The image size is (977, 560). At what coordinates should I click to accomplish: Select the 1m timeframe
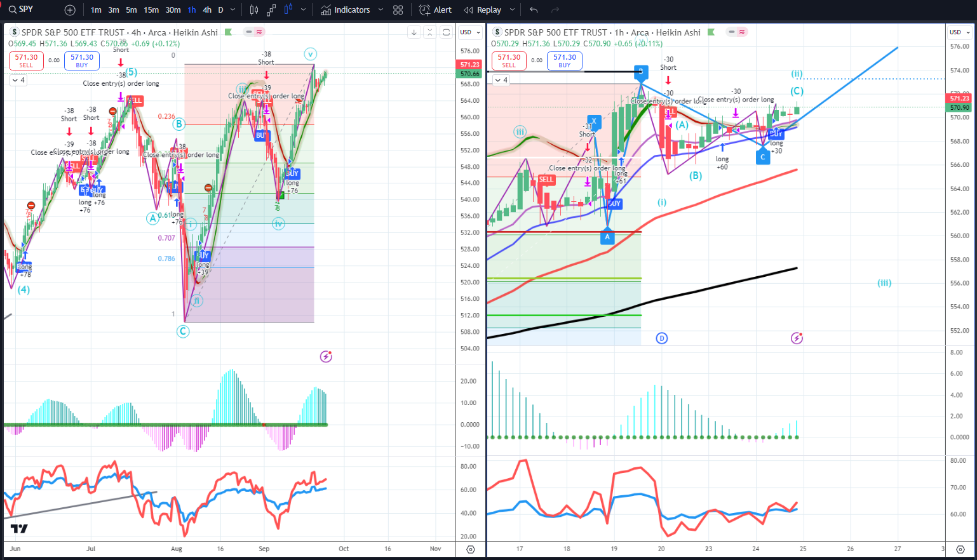[x=96, y=10]
